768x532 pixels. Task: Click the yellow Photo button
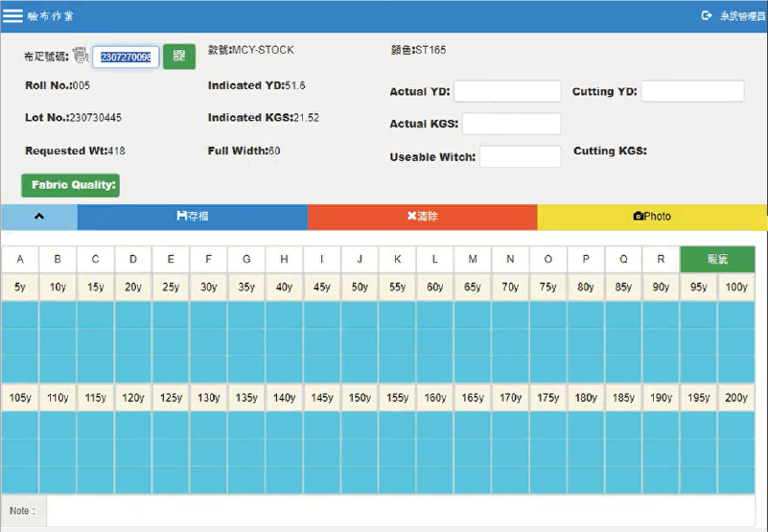652,217
